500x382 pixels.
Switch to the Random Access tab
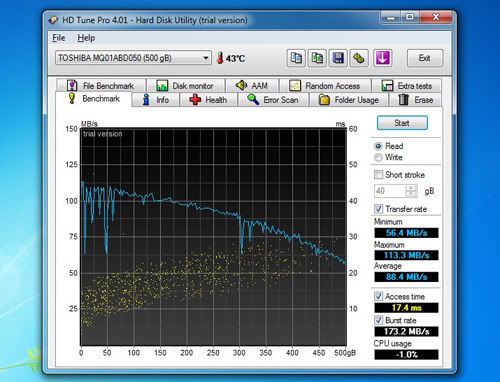[326, 86]
